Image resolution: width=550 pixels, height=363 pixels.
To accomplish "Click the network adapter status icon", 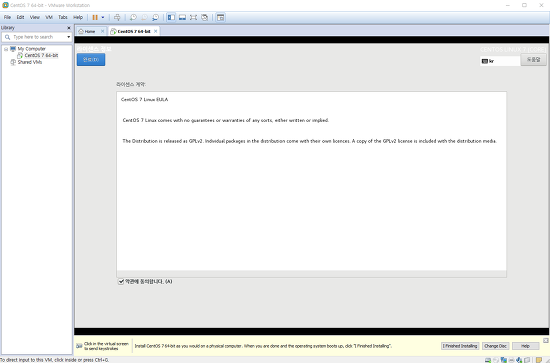I will [504, 360].
